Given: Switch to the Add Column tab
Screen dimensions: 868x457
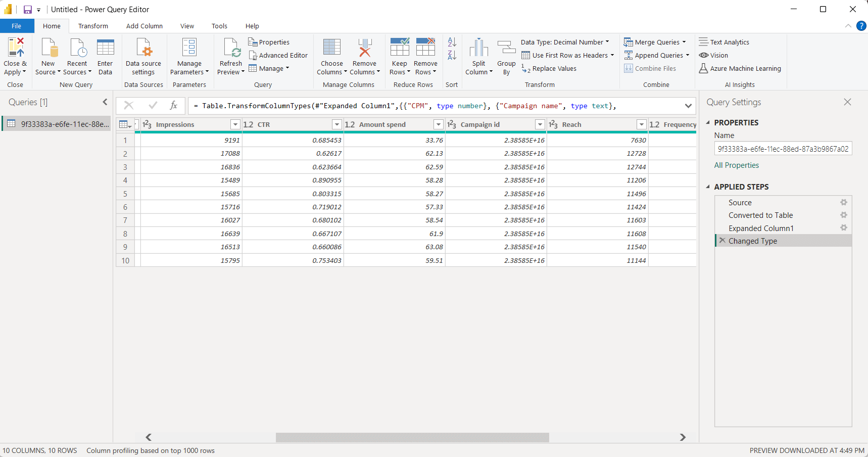Looking at the screenshot, I should coord(144,26).
